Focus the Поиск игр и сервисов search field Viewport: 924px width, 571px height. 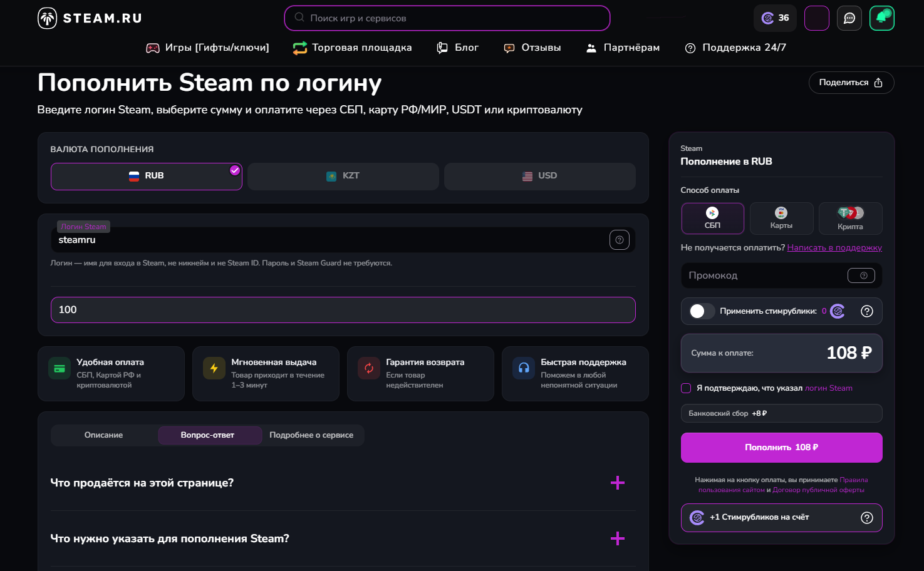coord(447,18)
